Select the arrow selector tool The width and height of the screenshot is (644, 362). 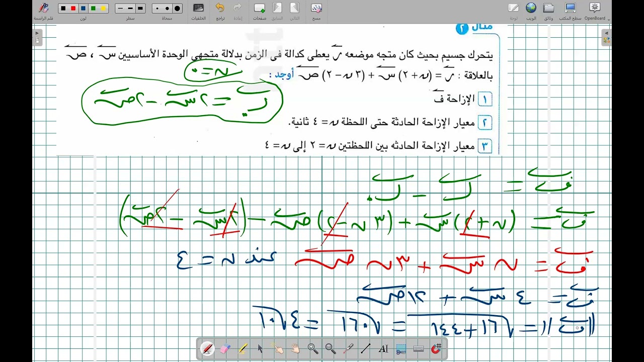tap(260, 348)
